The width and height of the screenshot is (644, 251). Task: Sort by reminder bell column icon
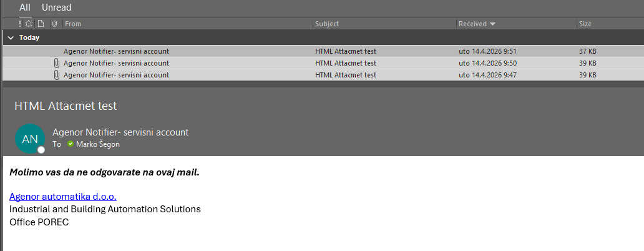point(29,24)
